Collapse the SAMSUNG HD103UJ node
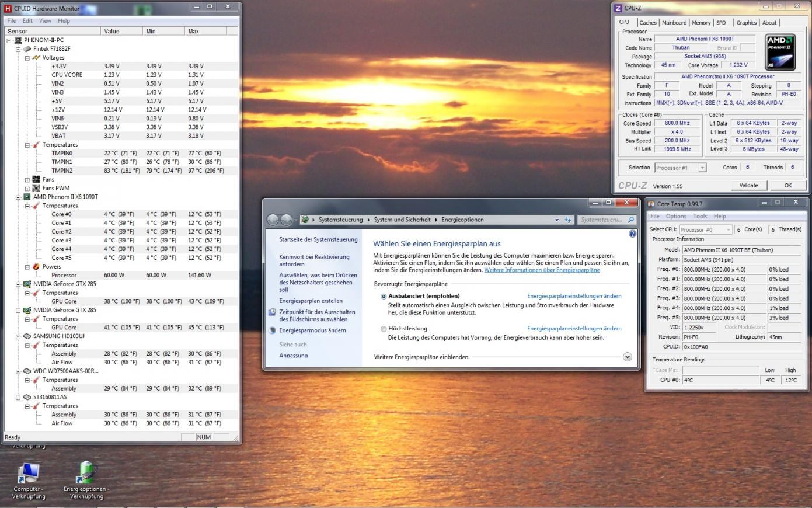The height and width of the screenshot is (508, 812). point(18,336)
